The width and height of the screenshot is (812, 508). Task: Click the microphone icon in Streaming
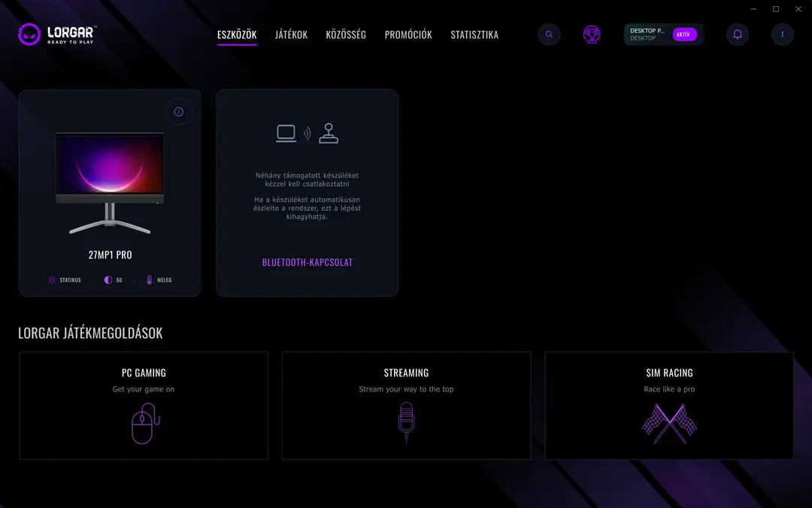click(407, 423)
